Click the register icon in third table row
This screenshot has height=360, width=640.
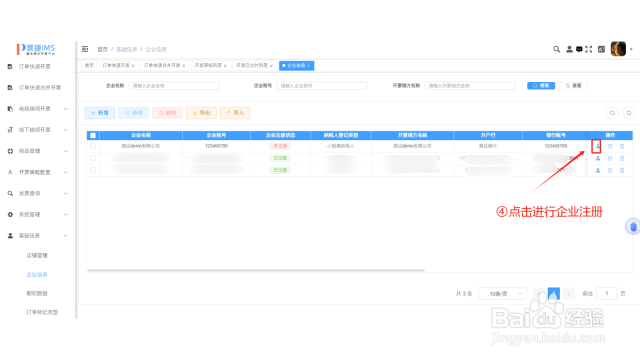[598, 170]
